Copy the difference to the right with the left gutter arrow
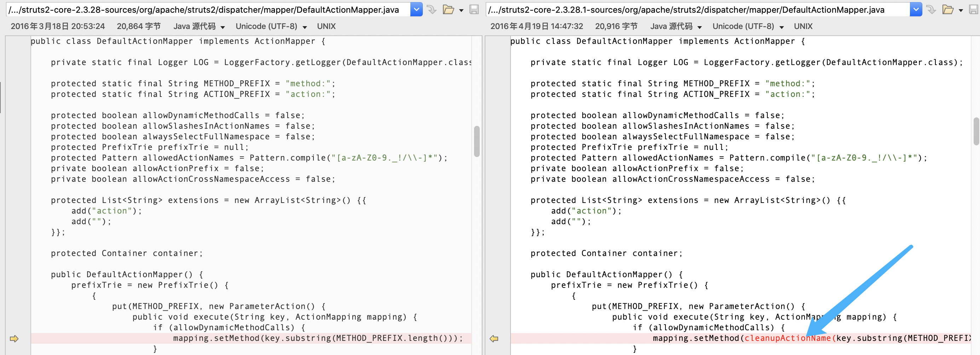980x355 pixels. (14, 338)
